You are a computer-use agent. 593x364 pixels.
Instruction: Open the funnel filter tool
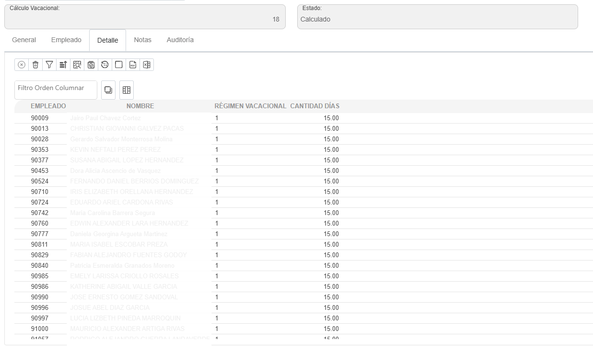click(x=49, y=65)
